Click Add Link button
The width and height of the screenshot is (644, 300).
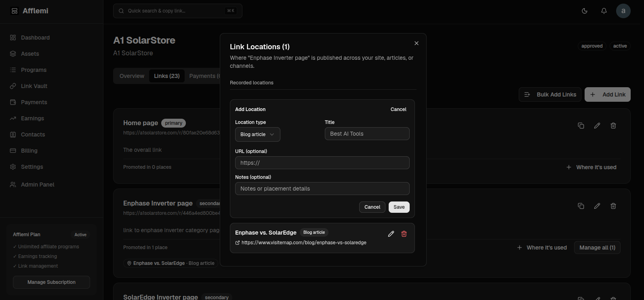608,94
